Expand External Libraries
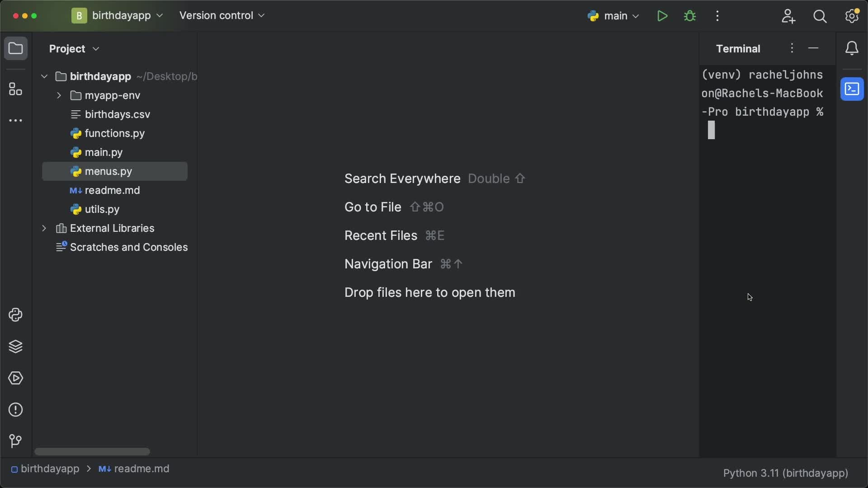The width and height of the screenshot is (868, 488). click(44, 228)
